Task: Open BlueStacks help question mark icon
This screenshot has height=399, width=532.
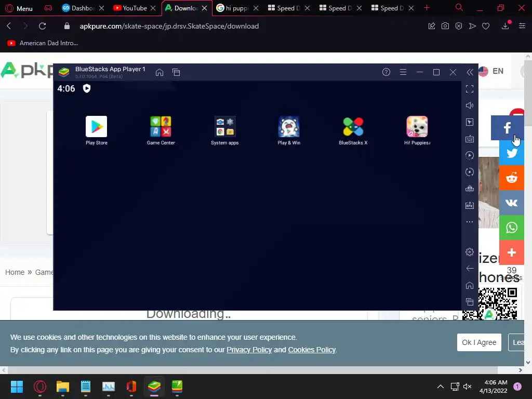Action: tap(386, 72)
